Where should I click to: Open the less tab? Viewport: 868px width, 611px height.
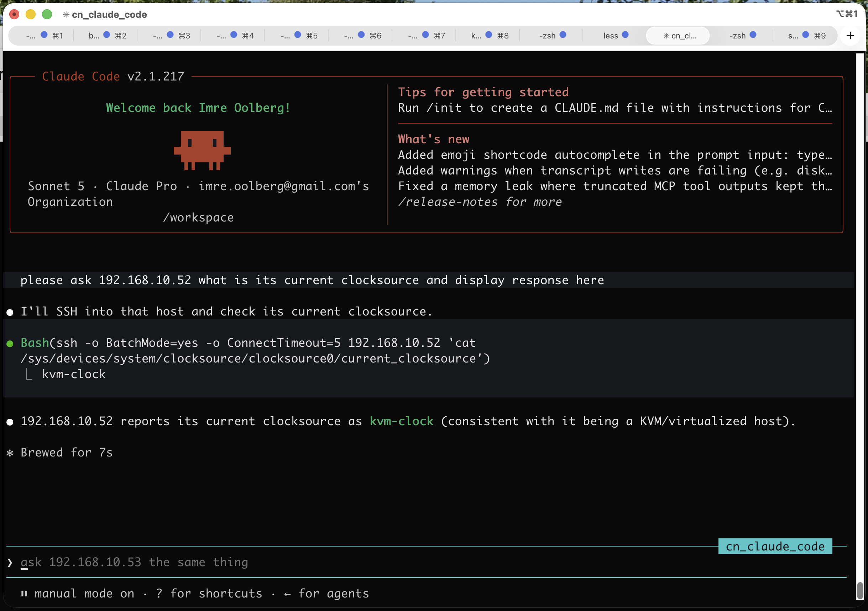click(x=616, y=36)
